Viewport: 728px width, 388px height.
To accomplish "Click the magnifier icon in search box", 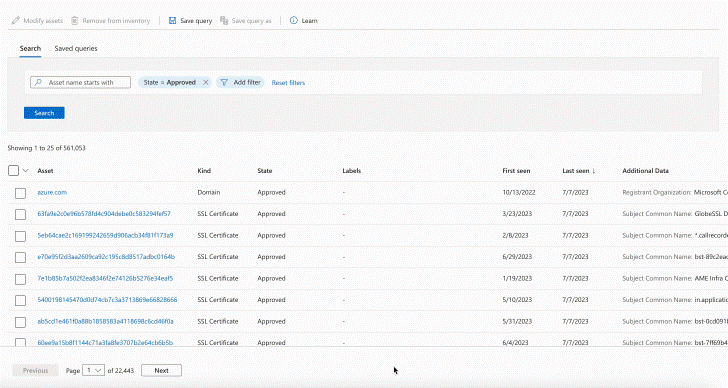I will pos(39,82).
